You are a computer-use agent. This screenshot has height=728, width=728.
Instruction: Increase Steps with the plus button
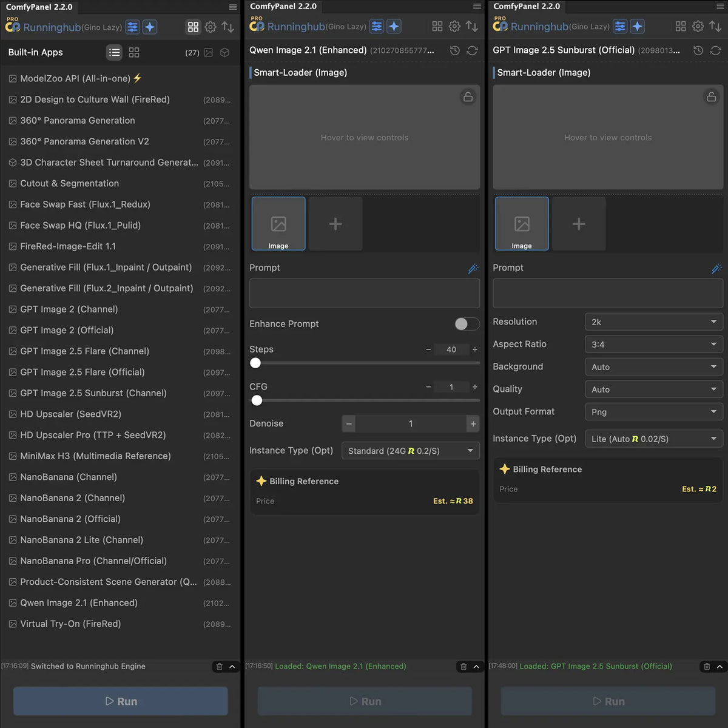click(x=475, y=350)
